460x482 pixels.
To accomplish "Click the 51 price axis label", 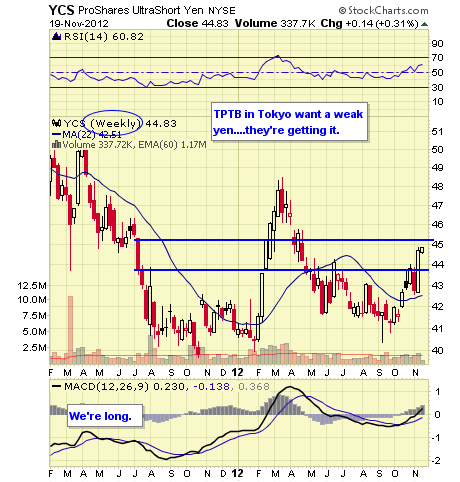I will (x=437, y=132).
